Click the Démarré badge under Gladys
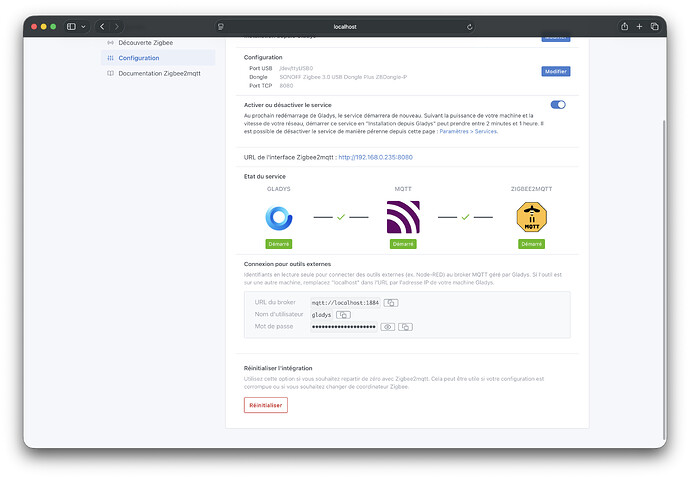This screenshot has width=690, height=479. [x=279, y=244]
